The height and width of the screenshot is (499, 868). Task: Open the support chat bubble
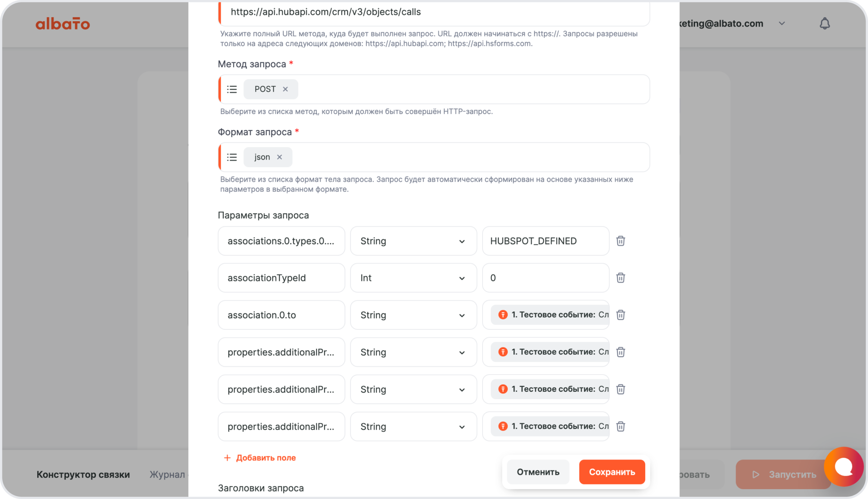tap(843, 466)
